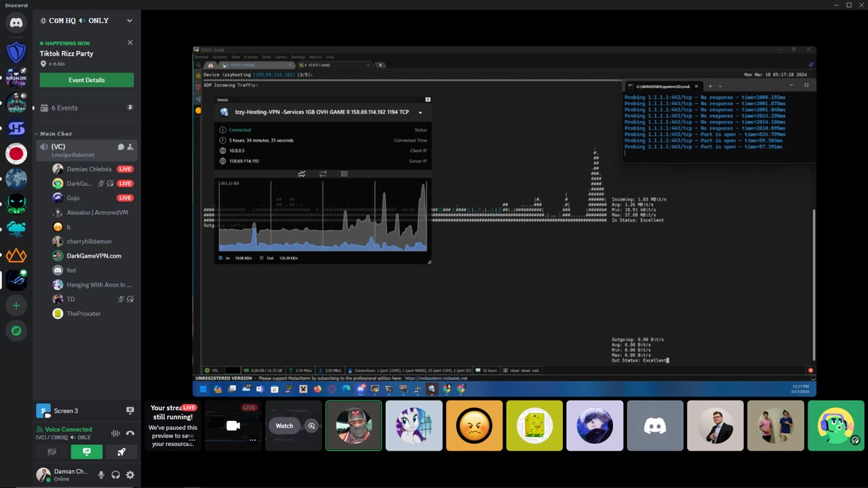Open more options on second LIVE tile

[x=252, y=439]
